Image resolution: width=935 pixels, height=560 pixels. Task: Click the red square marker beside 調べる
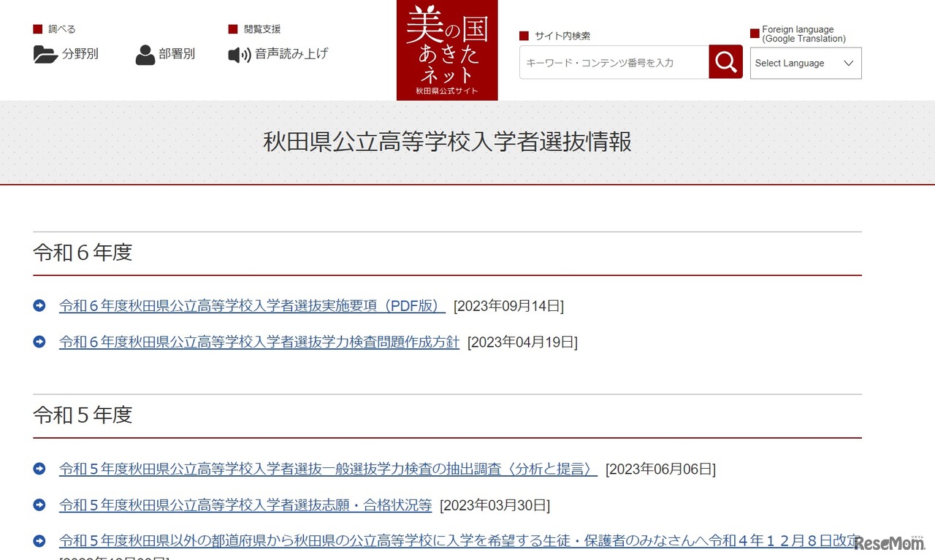(37, 28)
